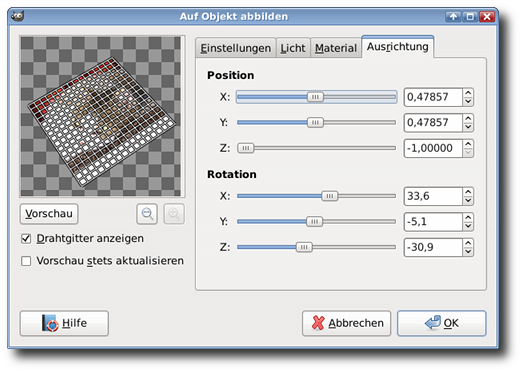522x372 pixels.
Task: Increase Position Y with up arrow
Action: tap(468, 118)
